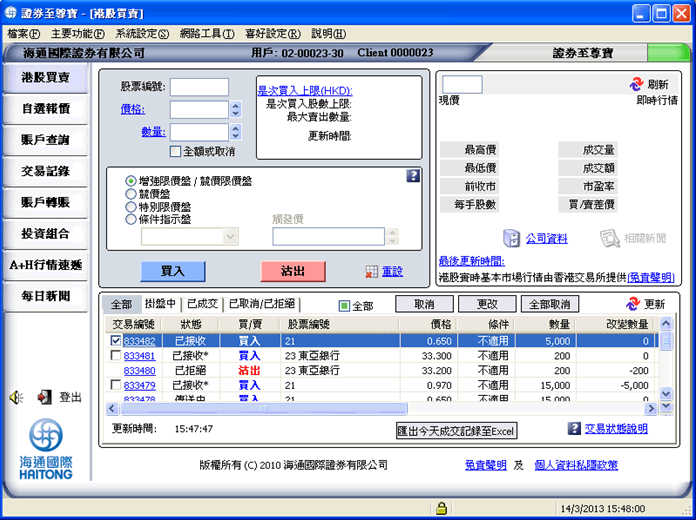This screenshot has height=521, width=697.
Task: Switch to the 已成交 tab
Action: coord(203,304)
